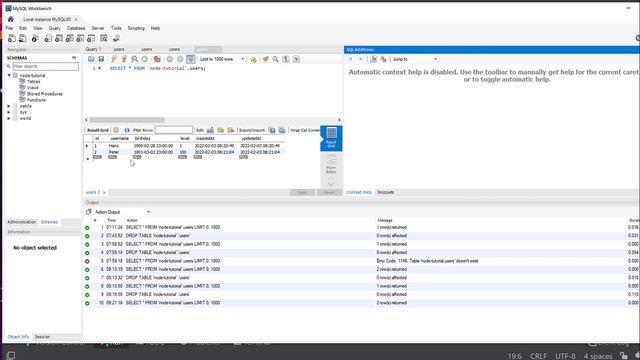Switch to the Snippets tab

pos(386,192)
